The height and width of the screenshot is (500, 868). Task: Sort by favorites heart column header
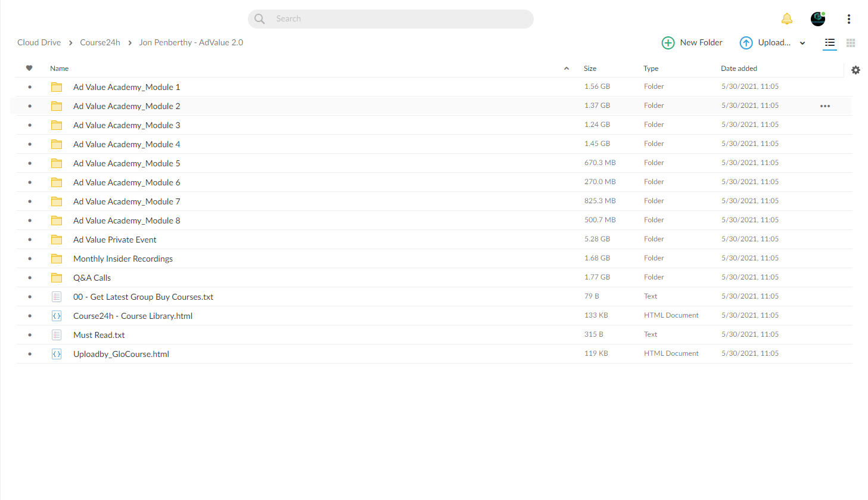point(29,68)
